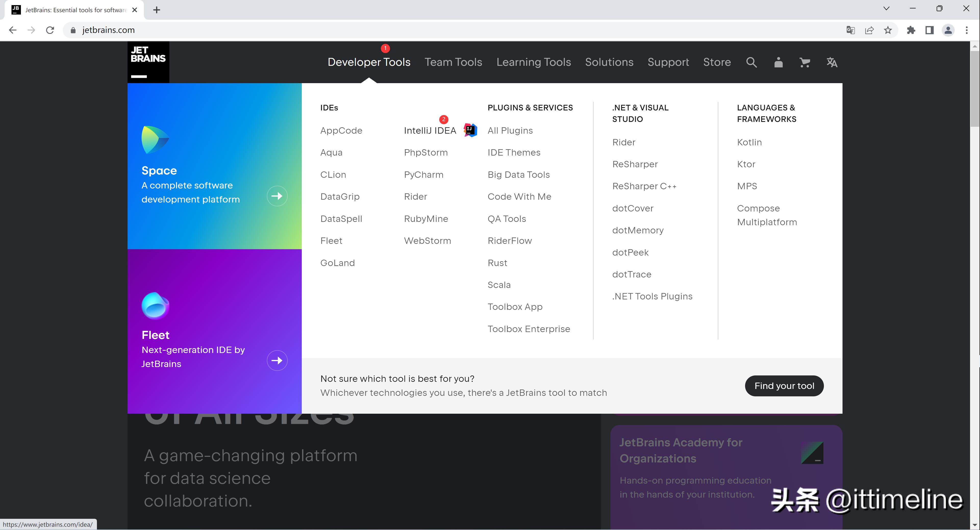
Task: Open Big Data Tools link
Action: (519, 175)
